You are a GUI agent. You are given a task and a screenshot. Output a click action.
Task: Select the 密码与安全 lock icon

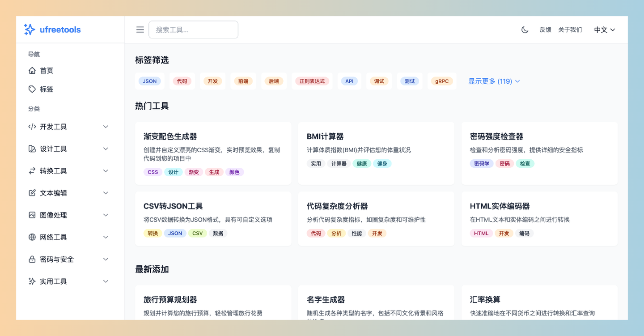(x=32, y=259)
